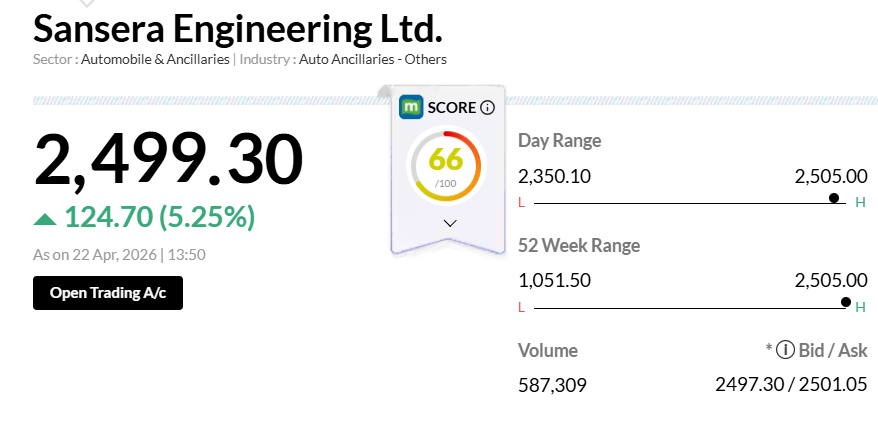Image resolution: width=878 pixels, height=424 pixels.
Task: Open the Automobile & Ancillaries sector link
Action: click(155, 59)
